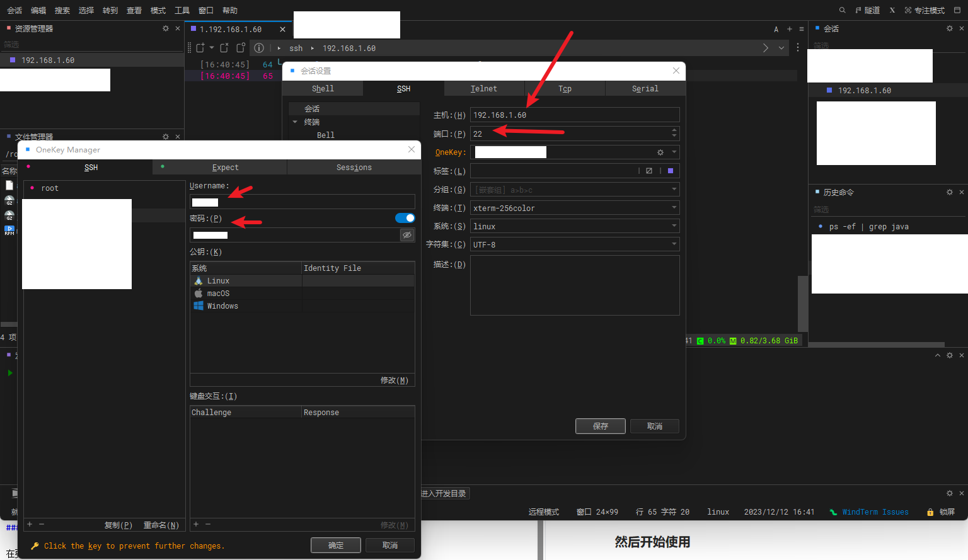
Task: Select 会话 item in settings tree
Action: 354,108
